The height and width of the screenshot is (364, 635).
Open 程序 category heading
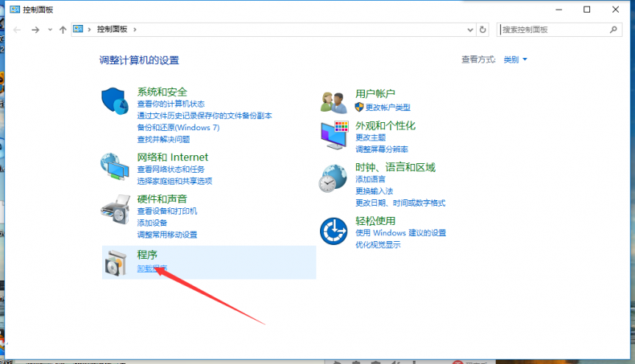147,255
